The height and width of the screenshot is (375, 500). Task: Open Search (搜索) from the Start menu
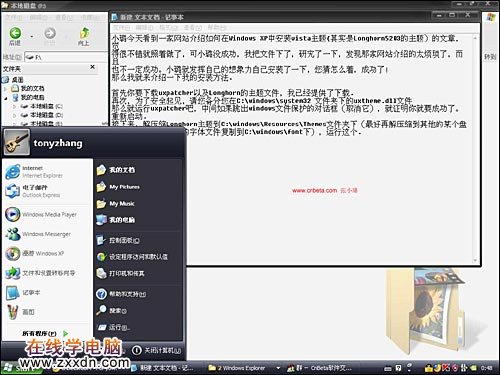(x=138, y=311)
